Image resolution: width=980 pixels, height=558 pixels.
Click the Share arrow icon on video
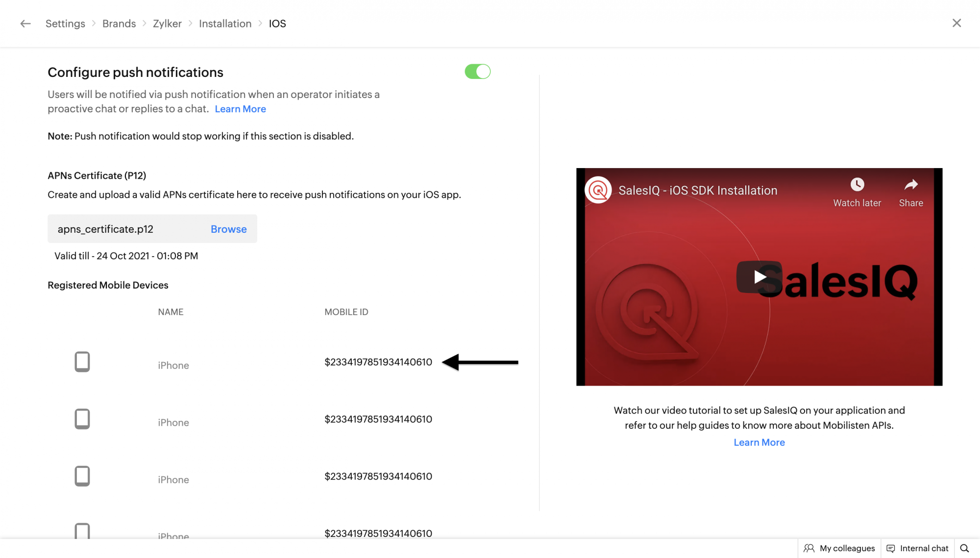coord(911,185)
